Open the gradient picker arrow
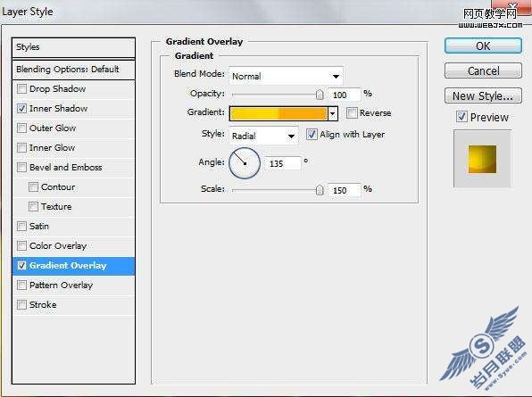 (333, 113)
